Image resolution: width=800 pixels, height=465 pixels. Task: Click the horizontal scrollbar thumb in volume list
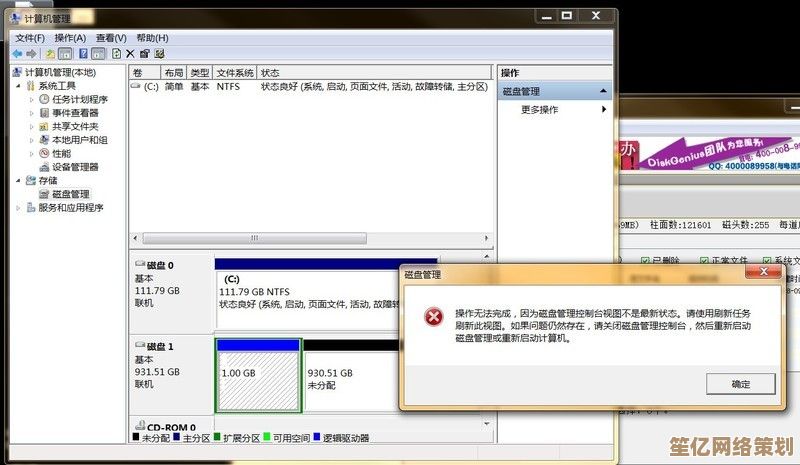click(x=255, y=238)
